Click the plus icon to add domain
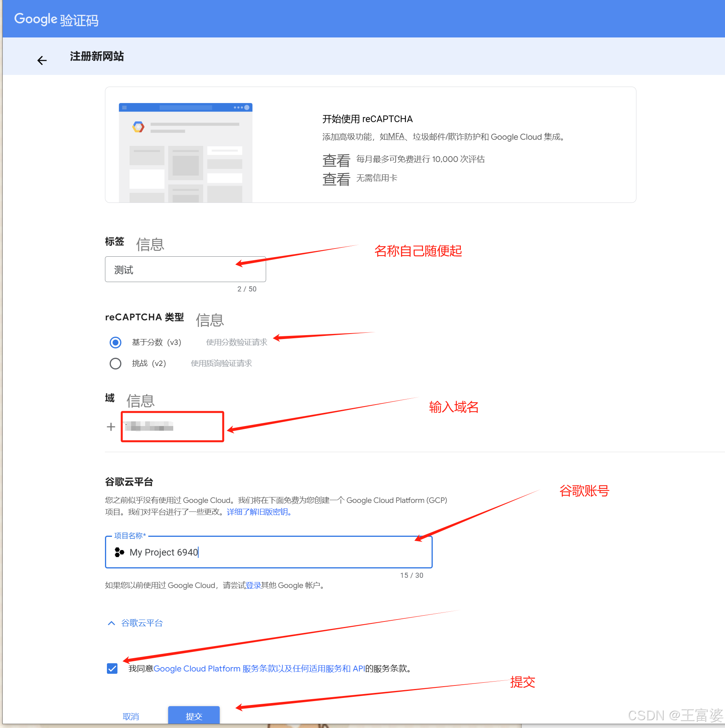 tap(111, 427)
